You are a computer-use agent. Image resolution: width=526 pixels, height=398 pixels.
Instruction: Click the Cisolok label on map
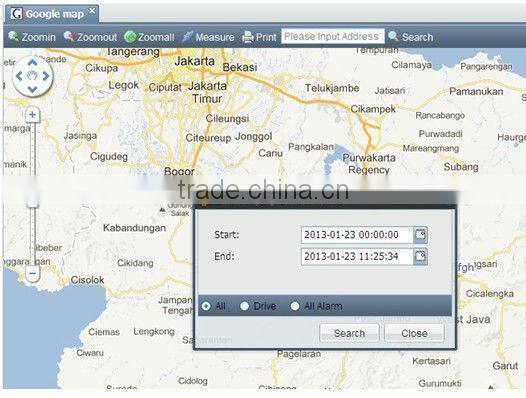point(88,280)
